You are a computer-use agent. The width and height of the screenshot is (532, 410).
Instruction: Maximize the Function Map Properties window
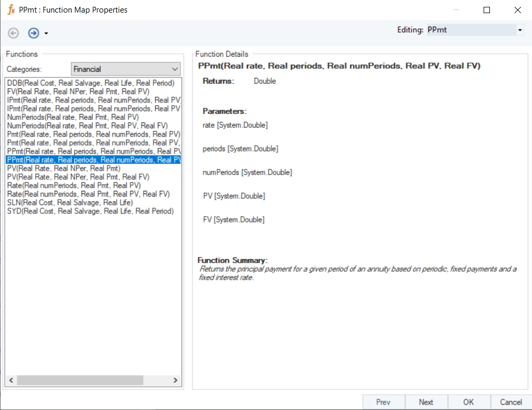(487, 10)
